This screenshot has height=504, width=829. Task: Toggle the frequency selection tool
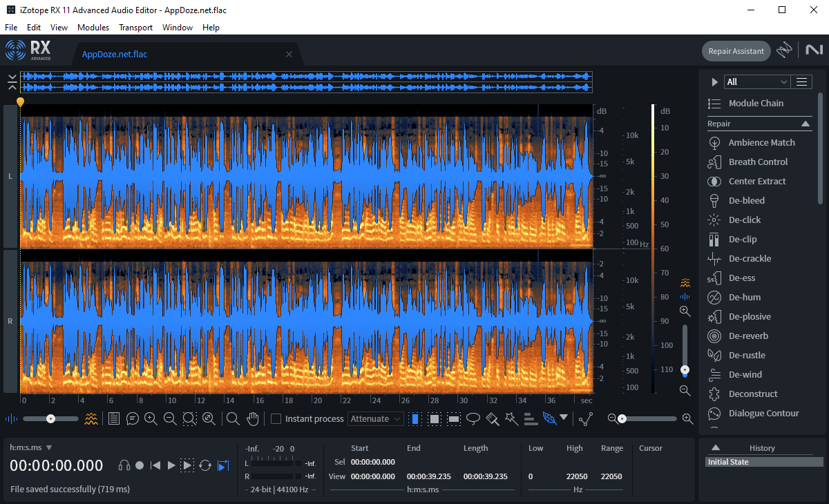click(x=454, y=418)
